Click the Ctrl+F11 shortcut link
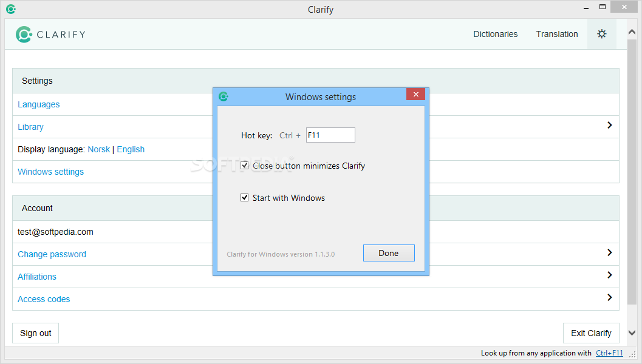Screen dimensions: 642x364 click(609, 353)
